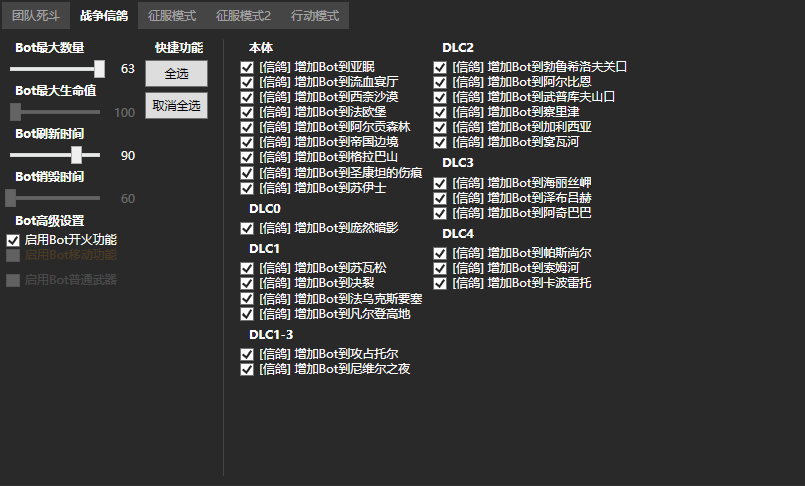
Task: Toggle 增加Bot到察里津 checkbox
Action: point(440,112)
